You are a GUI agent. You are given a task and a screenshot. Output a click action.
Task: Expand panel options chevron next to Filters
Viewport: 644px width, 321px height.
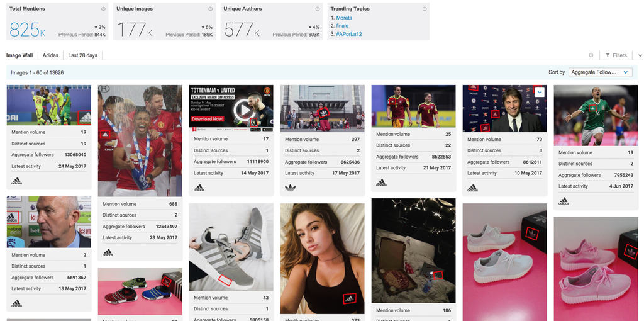click(x=640, y=55)
